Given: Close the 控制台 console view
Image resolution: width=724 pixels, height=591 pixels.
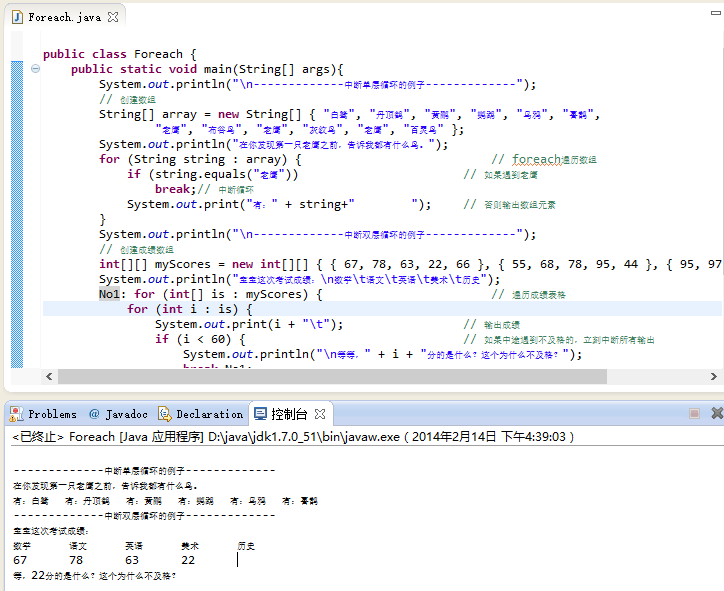Looking at the screenshot, I should 320,414.
